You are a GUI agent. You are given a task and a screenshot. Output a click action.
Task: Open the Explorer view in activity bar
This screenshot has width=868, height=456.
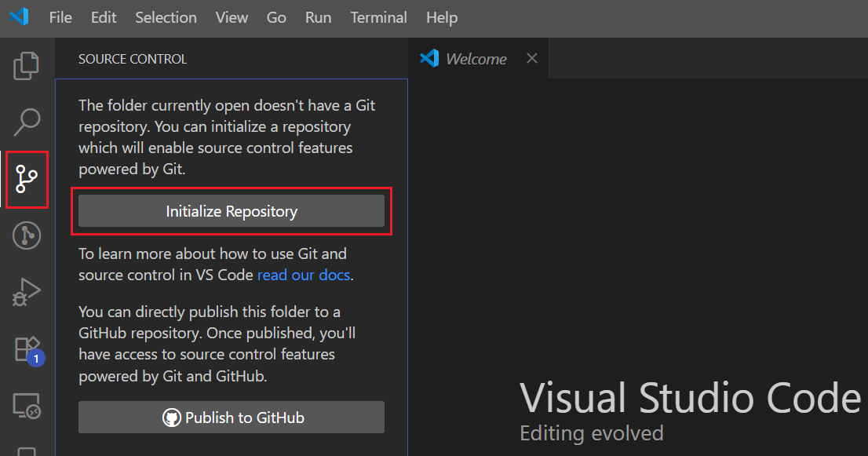27,66
